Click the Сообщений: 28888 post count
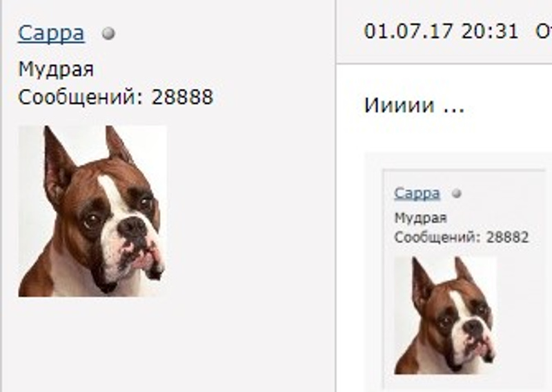This screenshot has height=392, width=552. (x=115, y=97)
